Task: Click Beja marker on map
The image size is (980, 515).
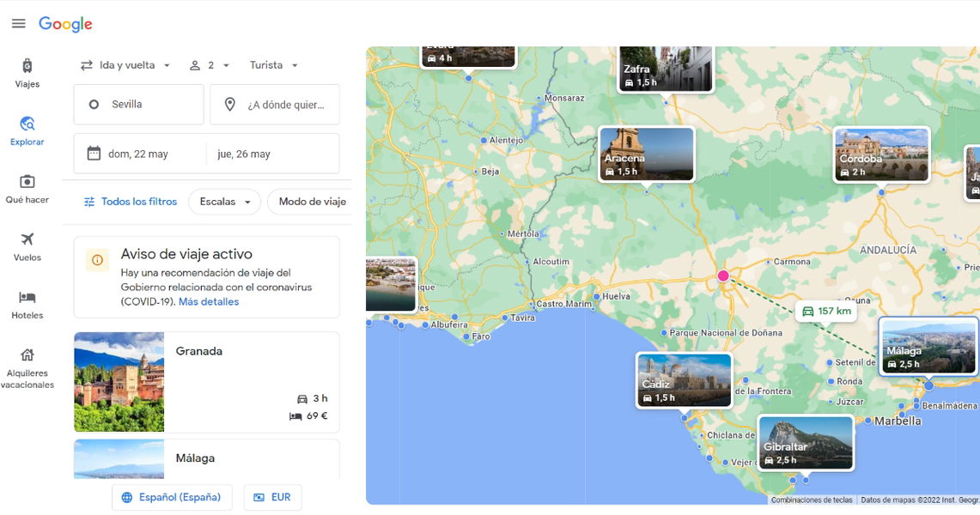Action: click(476, 171)
